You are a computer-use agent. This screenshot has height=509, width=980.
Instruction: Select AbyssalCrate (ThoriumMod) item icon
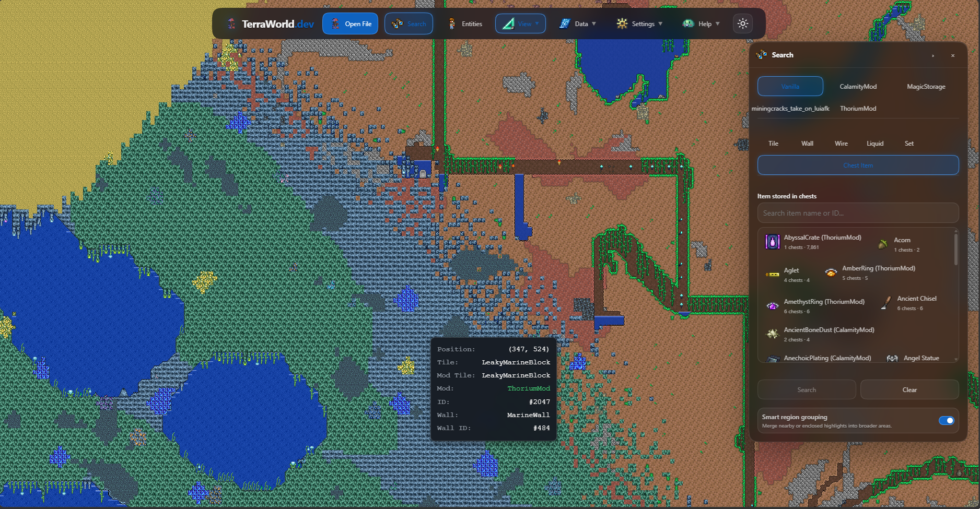click(773, 242)
